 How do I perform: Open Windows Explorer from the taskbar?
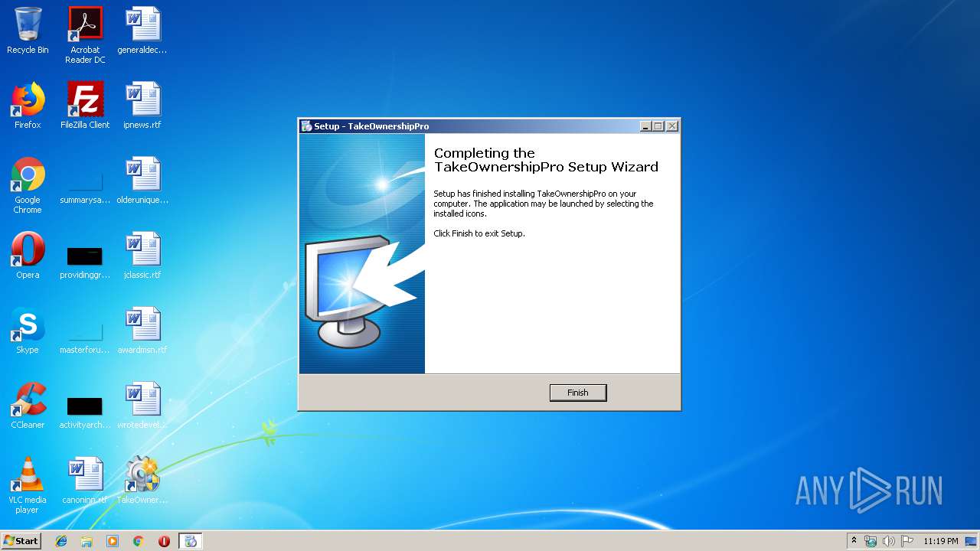pos(87,541)
